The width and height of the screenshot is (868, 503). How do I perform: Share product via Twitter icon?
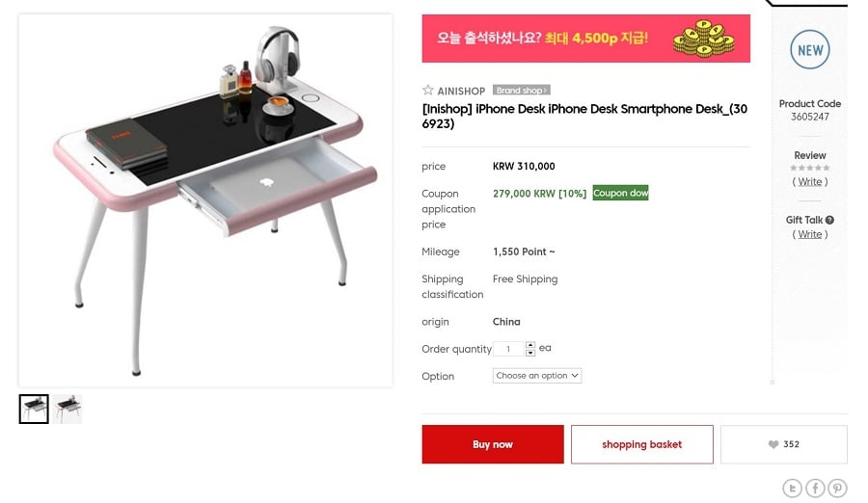coord(792,488)
